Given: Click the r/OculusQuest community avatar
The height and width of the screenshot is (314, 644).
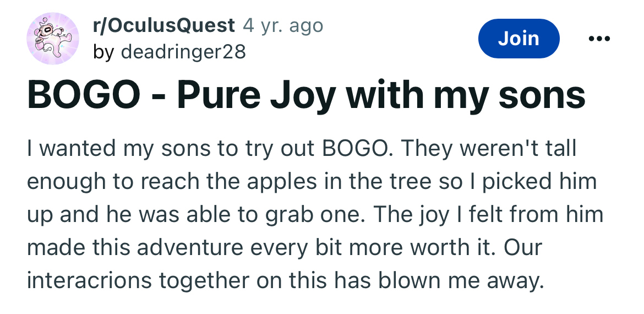Looking at the screenshot, I should click(53, 39).
